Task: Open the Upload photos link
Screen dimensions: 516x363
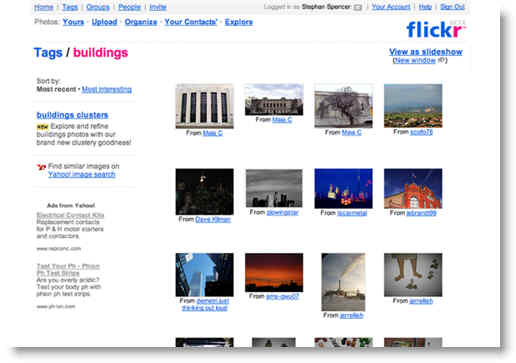Action: (x=104, y=22)
